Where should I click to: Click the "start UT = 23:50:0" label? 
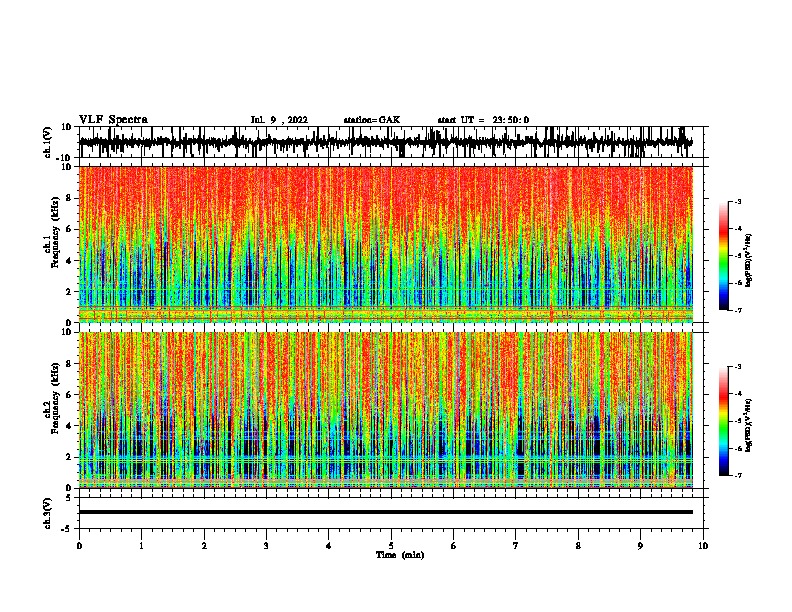[x=483, y=120]
